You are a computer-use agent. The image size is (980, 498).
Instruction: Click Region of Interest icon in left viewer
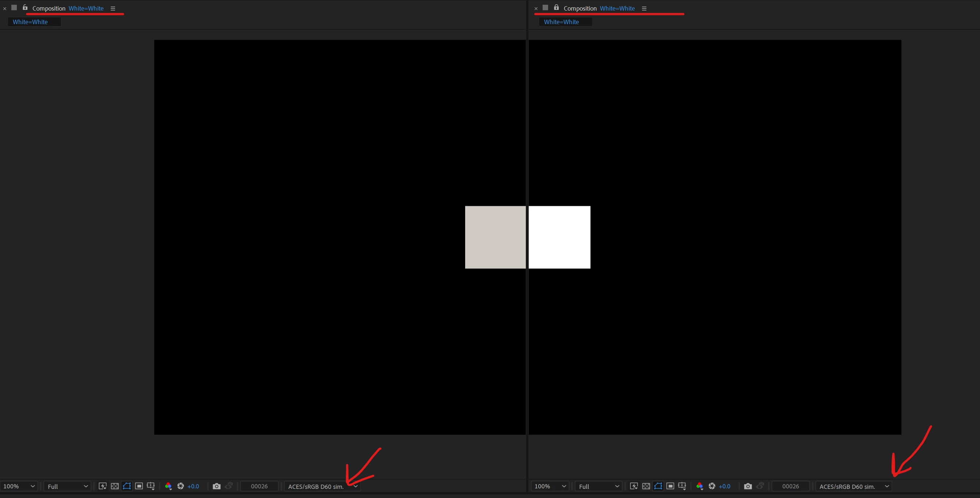(139, 486)
